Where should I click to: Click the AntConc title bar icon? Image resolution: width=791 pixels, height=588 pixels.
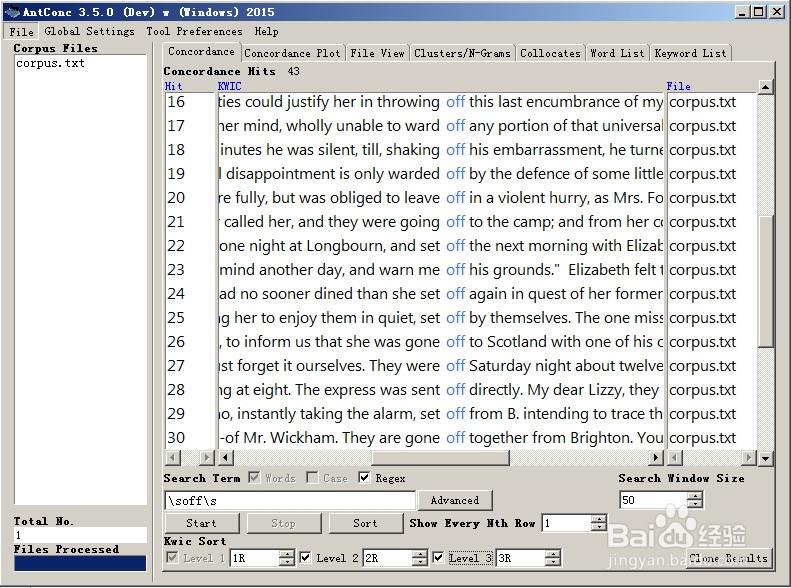pyautogui.click(x=11, y=11)
